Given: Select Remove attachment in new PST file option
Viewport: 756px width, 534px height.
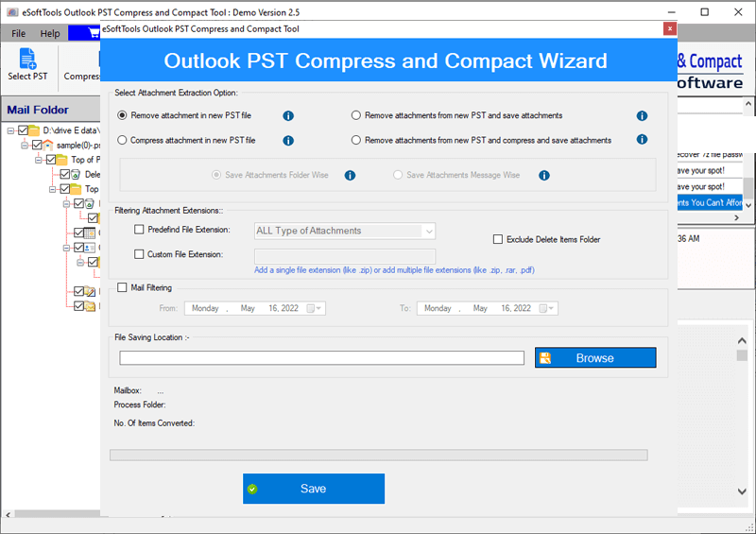Looking at the screenshot, I should point(123,115).
